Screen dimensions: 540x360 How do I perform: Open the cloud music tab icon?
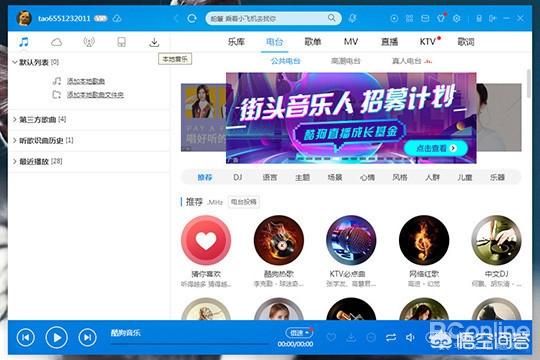click(x=56, y=42)
